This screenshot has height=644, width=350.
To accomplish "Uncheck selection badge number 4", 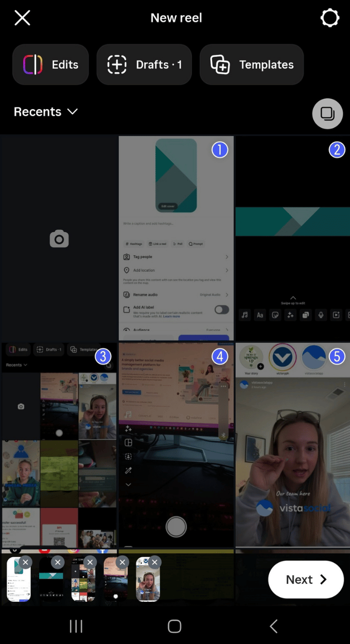I will coord(219,357).
